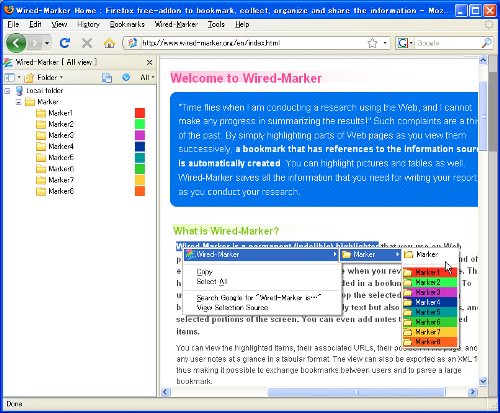This screenshot has width=500, height=413.
Task: Highlight selection with green Marker6
Action: (x=430, y=322)
